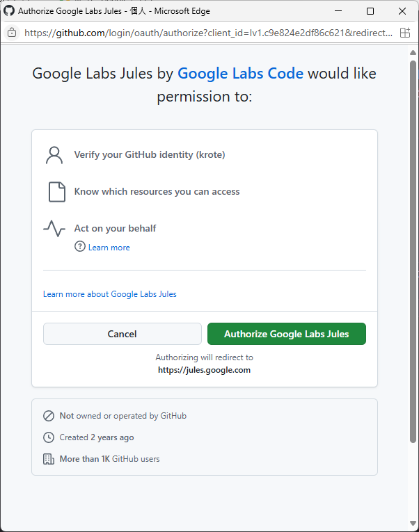This screenshot has height=532, width=419.
Task: Authorize Google Labs Jules
Action: [287, 334]
